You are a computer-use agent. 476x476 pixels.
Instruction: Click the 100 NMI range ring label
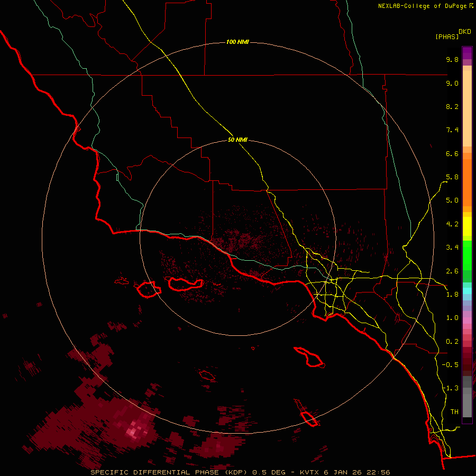[x=237, y=42]
